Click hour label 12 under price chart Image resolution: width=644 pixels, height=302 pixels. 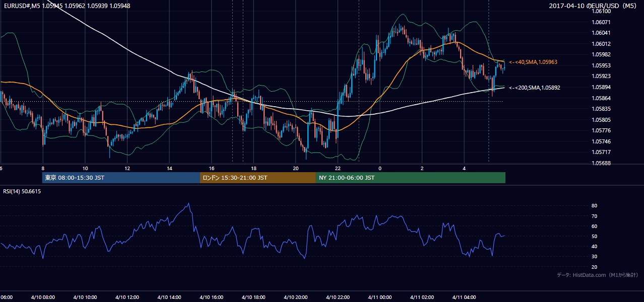[127, 168]
